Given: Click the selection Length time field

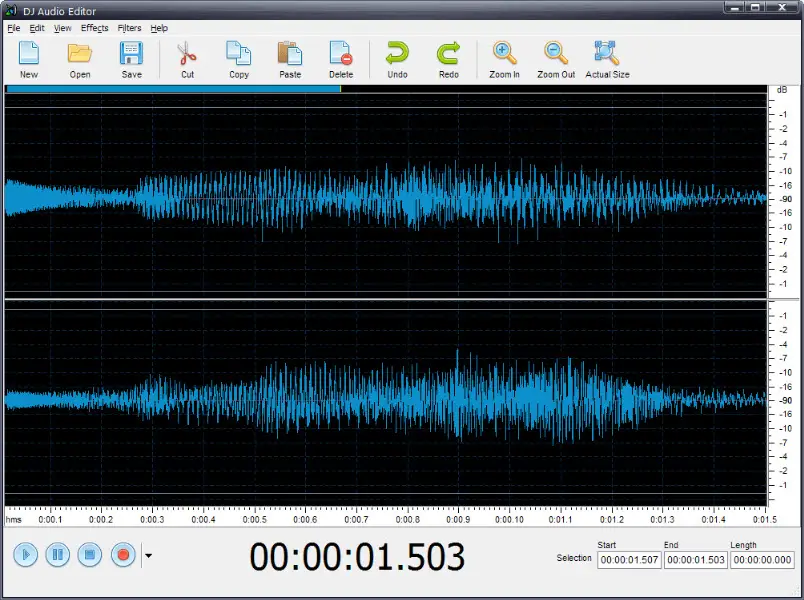Looking at the screenshot, I should [762, 559].
